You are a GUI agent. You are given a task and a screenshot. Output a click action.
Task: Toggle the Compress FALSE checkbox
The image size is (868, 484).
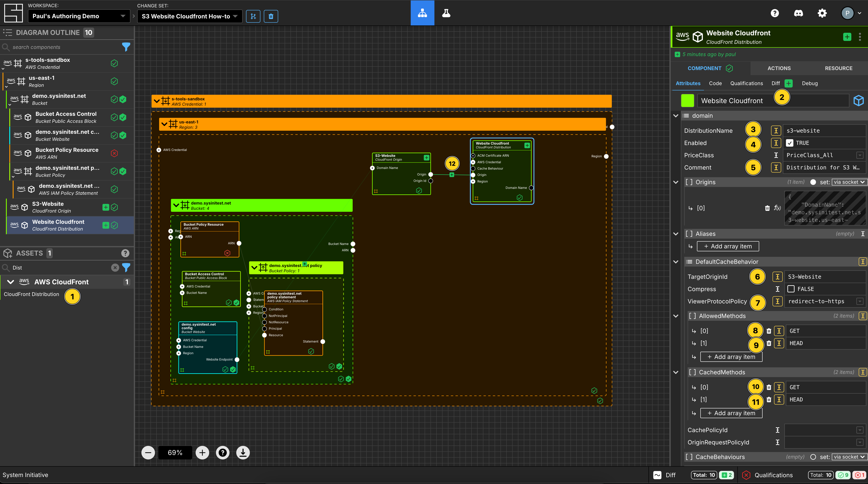click(790, 289)
